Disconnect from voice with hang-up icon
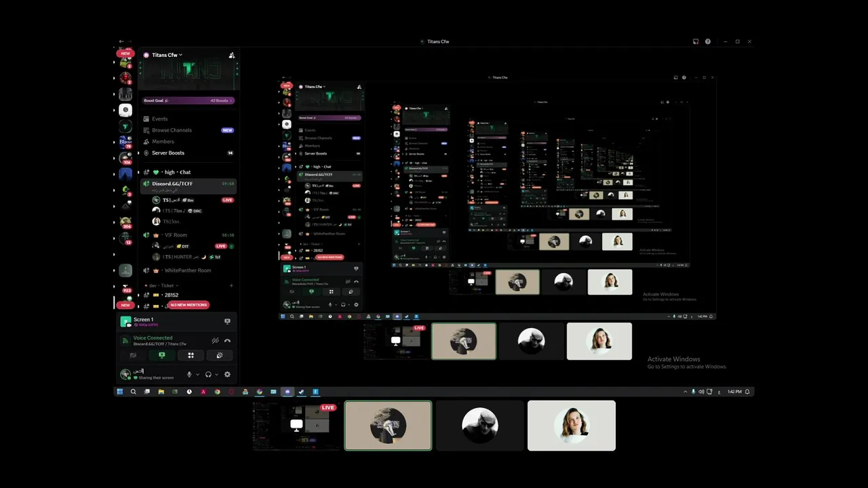This screenshot has height=488, width=868. point(227,340)
